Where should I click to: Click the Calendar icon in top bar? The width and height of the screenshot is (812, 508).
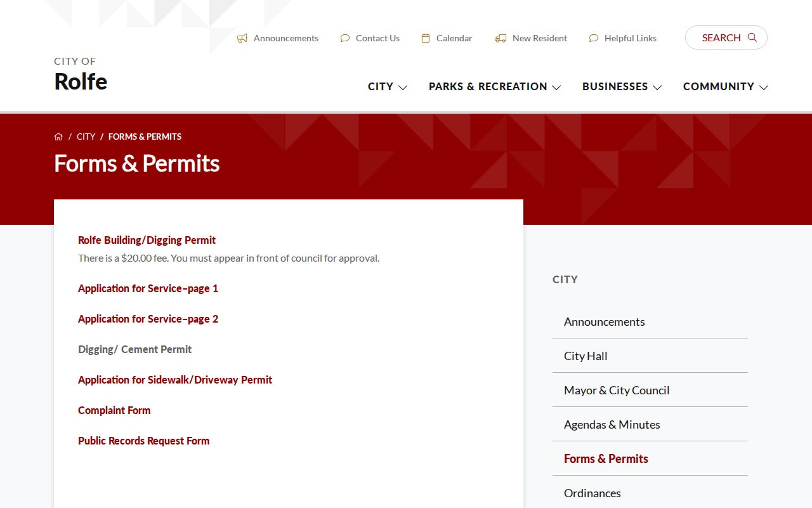click(426, 38)
